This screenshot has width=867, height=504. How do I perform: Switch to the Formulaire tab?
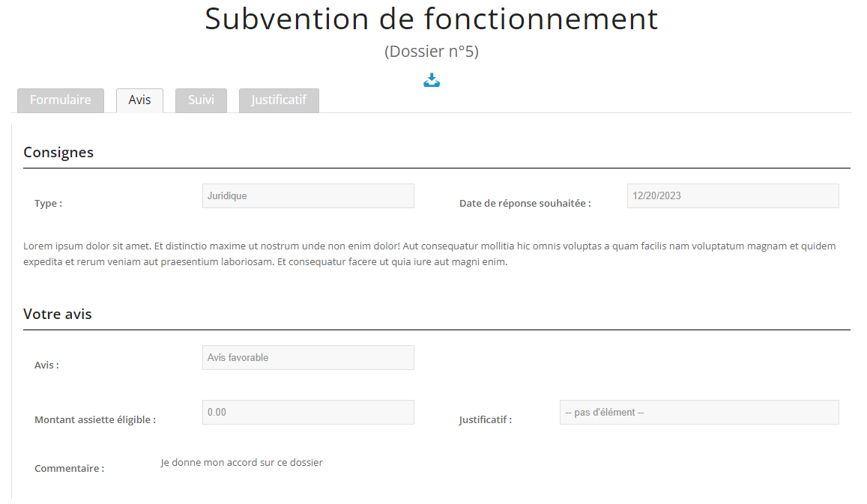61,100
